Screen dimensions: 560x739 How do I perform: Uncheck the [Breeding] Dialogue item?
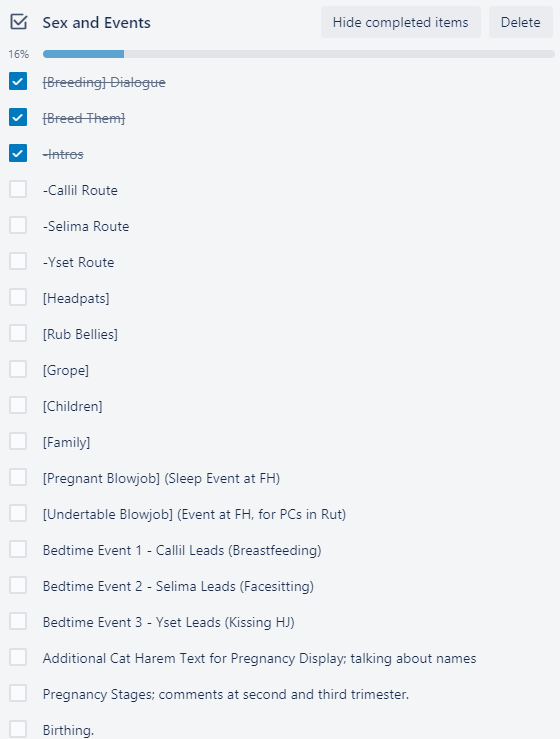[x=18, y=81]
